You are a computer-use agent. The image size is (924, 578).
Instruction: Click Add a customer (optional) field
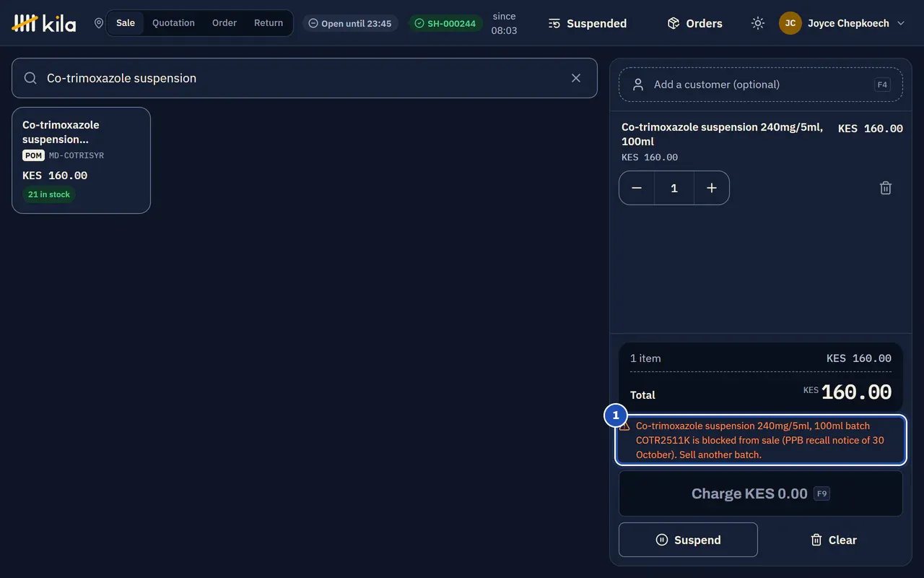761,85
